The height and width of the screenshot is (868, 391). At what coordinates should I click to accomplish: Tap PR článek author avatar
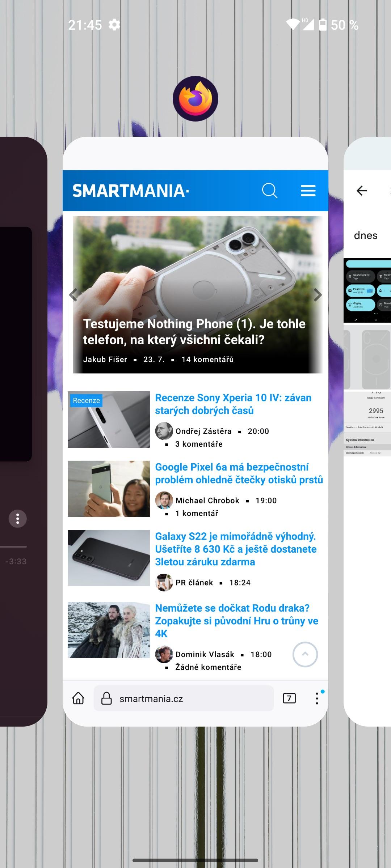pos(164,582)
